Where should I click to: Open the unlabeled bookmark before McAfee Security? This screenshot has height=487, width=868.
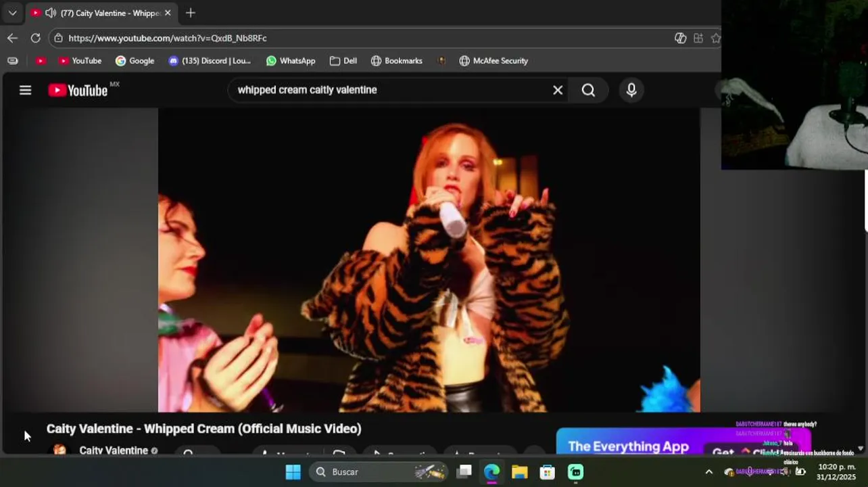click(x=441, y=61)
